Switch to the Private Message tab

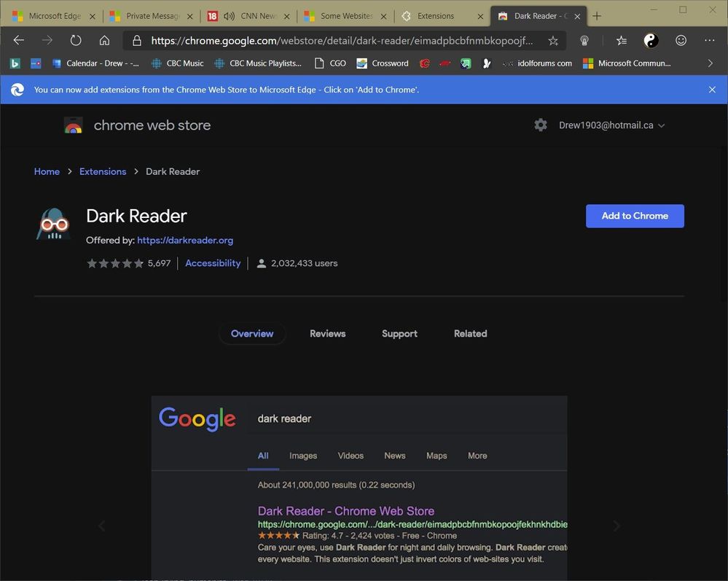[x=152, y=16]
